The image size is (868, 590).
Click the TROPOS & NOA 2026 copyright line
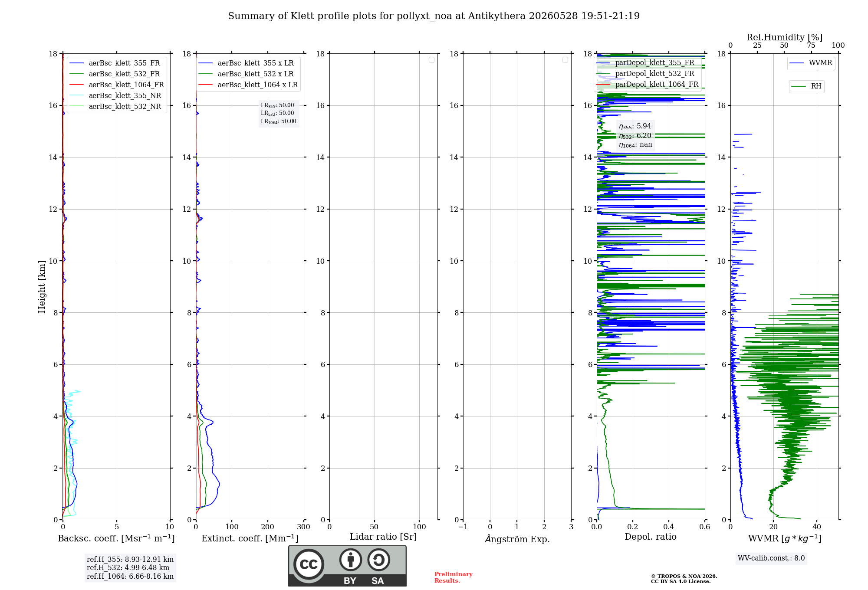pos(684,576)
